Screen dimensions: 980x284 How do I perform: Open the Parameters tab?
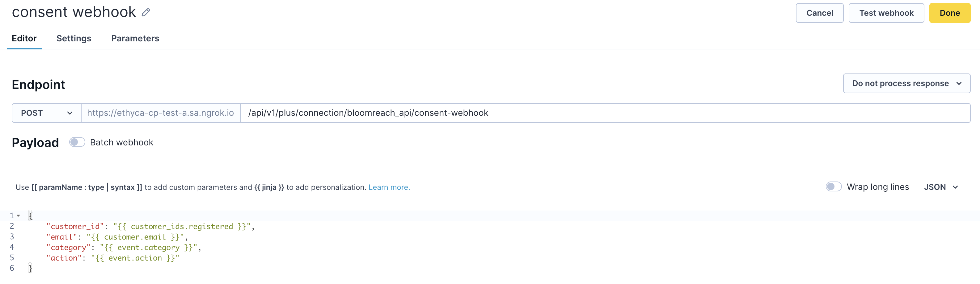click(135, 38)
